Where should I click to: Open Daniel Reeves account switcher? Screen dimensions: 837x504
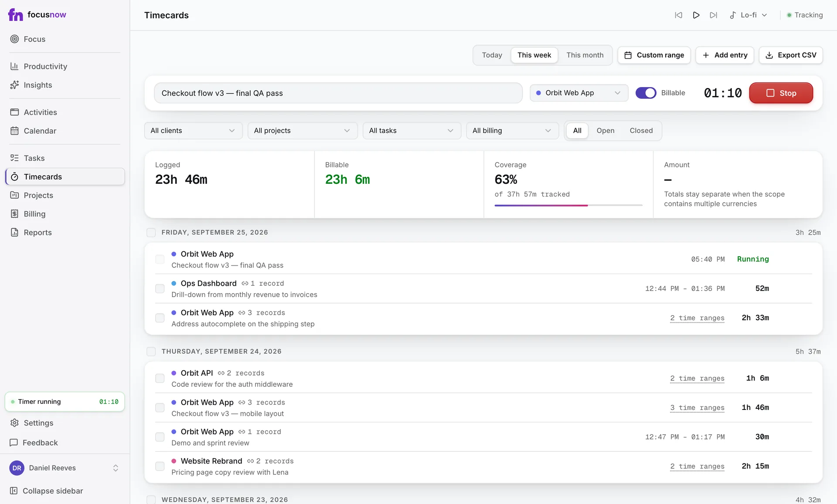[x=65, y=468]
